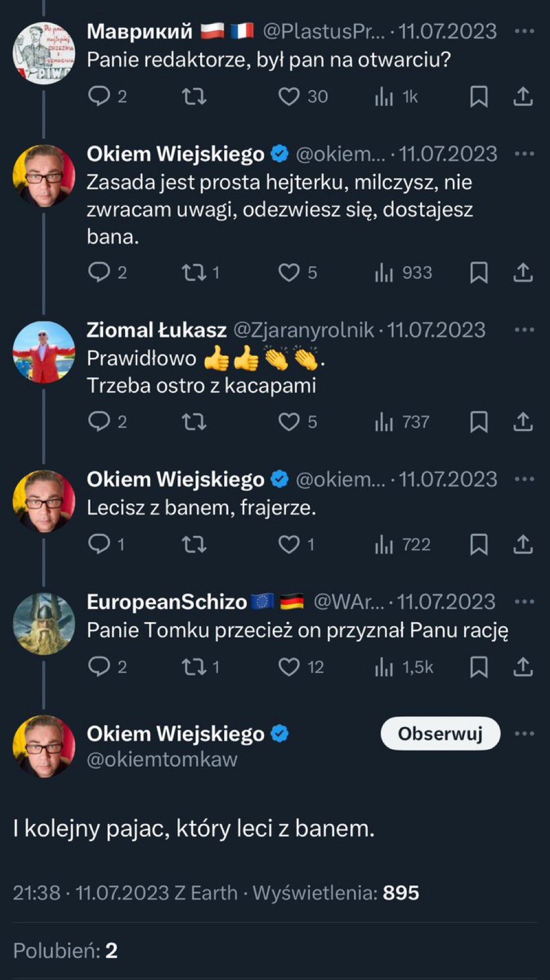Open more options on 'Zasada jest prosta' tweet
Image resolution: width=550 pixels, height=980 pixels.
point(524,154)
